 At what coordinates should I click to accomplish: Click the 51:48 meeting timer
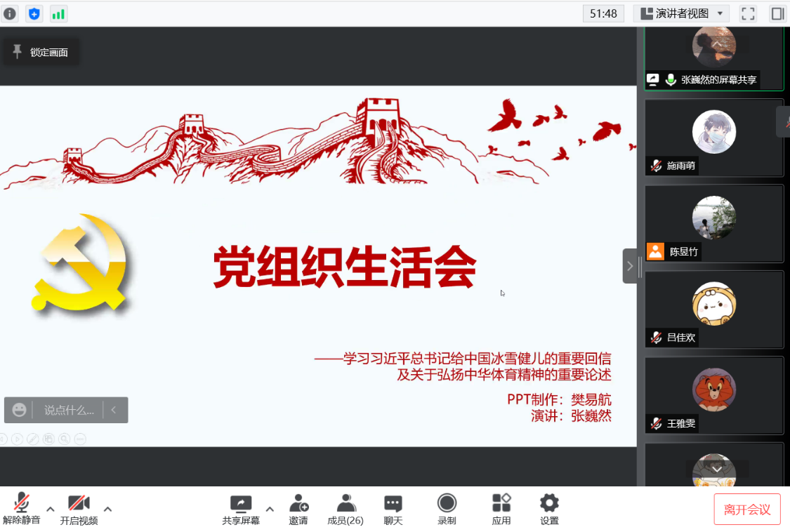[603, 13]
